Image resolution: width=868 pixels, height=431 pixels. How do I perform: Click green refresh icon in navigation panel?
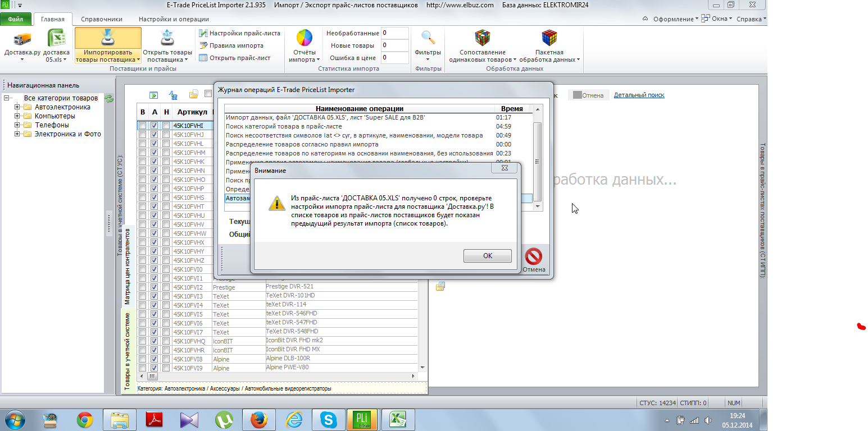(x=110, y=98)
